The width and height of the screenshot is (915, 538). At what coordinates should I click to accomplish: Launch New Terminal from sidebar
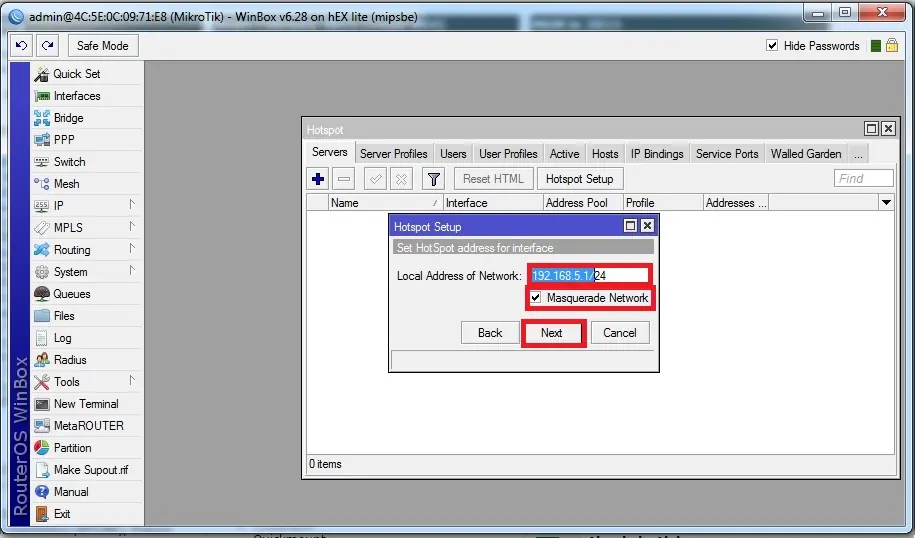click(x=86, y=404)
